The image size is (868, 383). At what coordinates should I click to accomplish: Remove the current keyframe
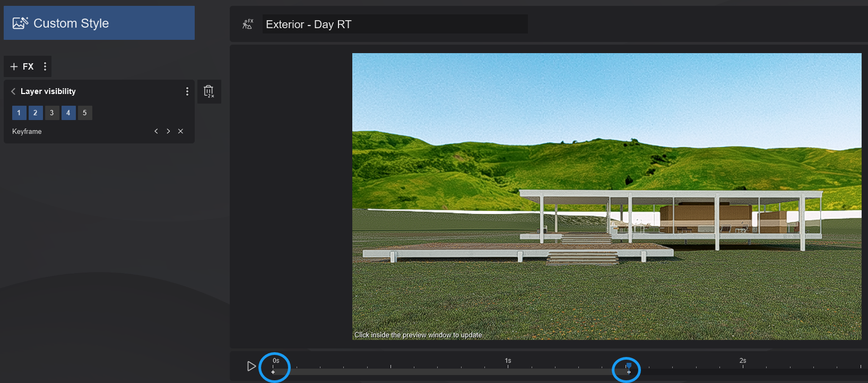click(180, 131)
